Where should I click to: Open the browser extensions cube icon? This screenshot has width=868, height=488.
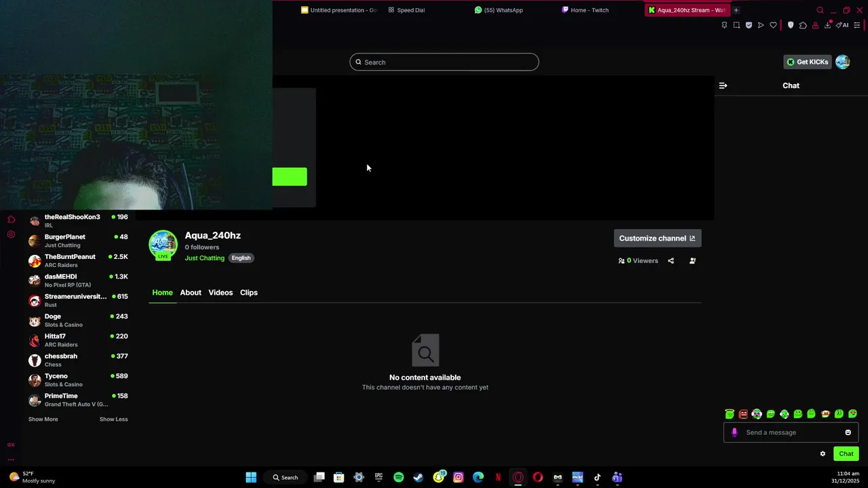click(x=803, y=25)
